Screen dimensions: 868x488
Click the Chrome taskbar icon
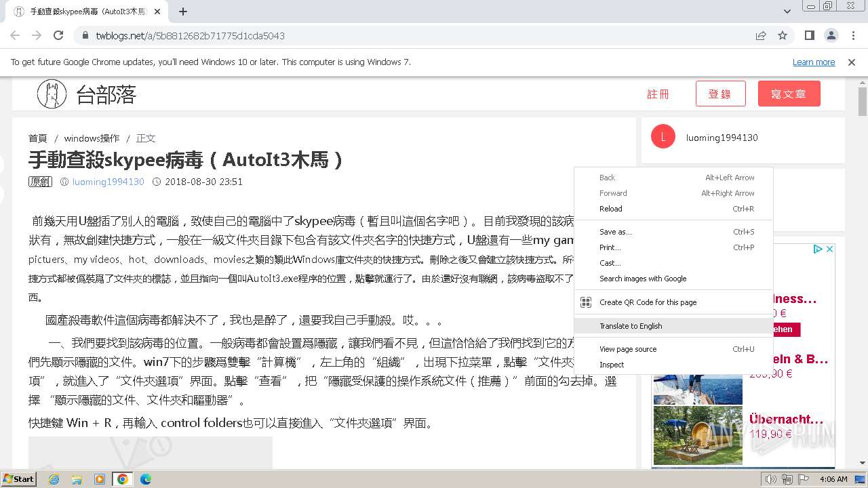point(123,479)
